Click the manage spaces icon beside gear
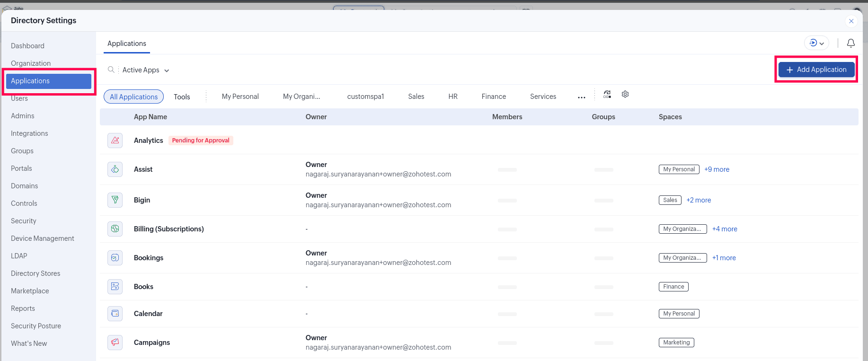The width and height of the screenshot is (868, 361). [607, 95]
